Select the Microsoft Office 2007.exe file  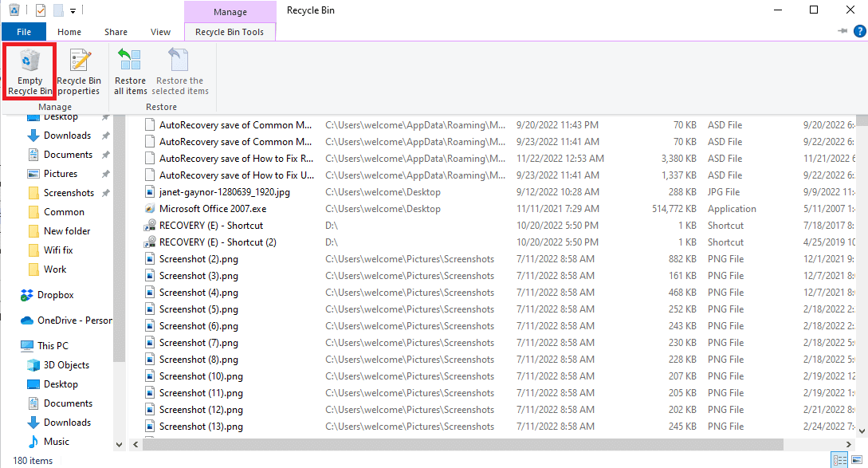212,209
